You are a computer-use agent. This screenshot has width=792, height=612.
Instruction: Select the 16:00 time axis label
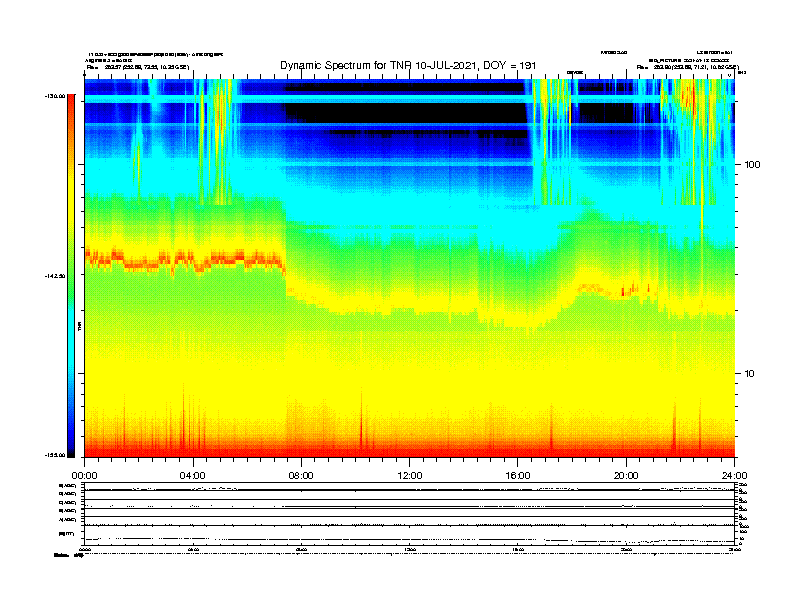[x=518, y=476]
